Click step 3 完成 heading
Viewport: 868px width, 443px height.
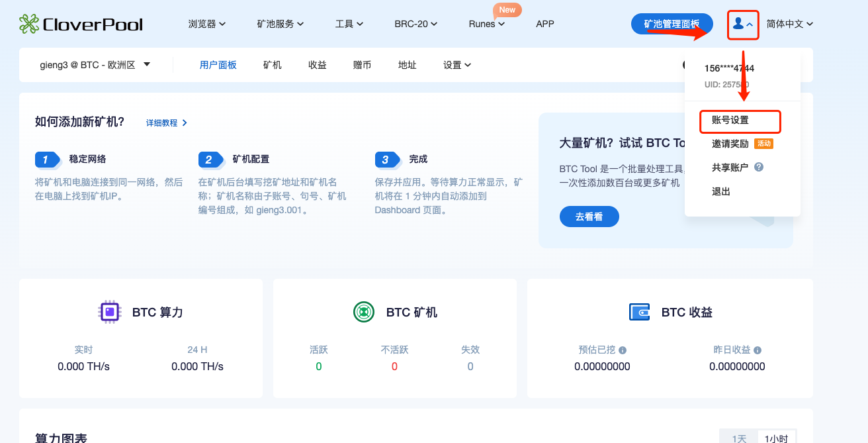pyautogui.click(x=418, y=159)
